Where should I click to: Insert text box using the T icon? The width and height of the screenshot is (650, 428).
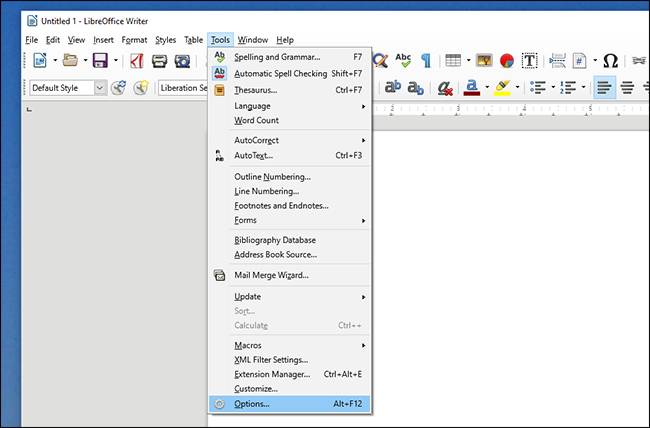pos(529,61)
